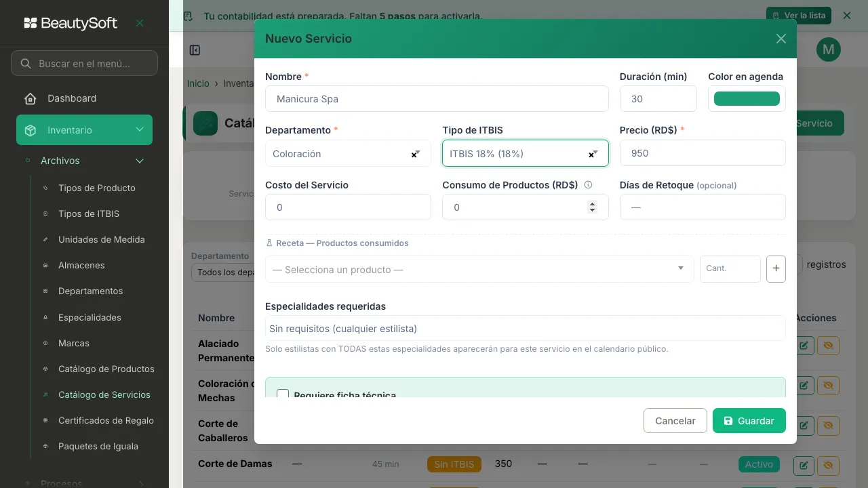
Task: Open the Color en agenda swatch
Action: pos(747,99)
